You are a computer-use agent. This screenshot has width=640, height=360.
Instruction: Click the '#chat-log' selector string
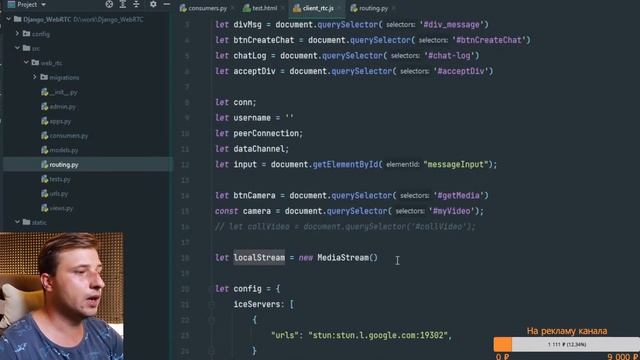coord(449,56)
